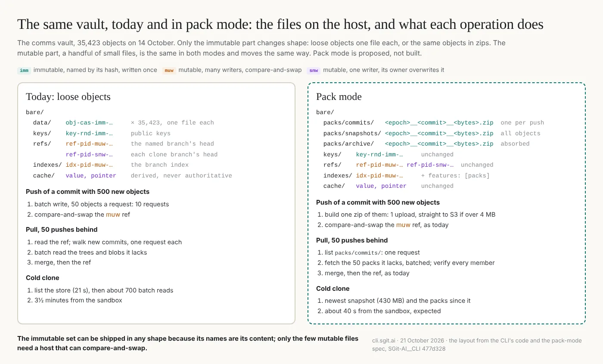Click 'merge, then the ref, as today' step
The height and width of the screenshot is (364, 603).
coord(367,273)
